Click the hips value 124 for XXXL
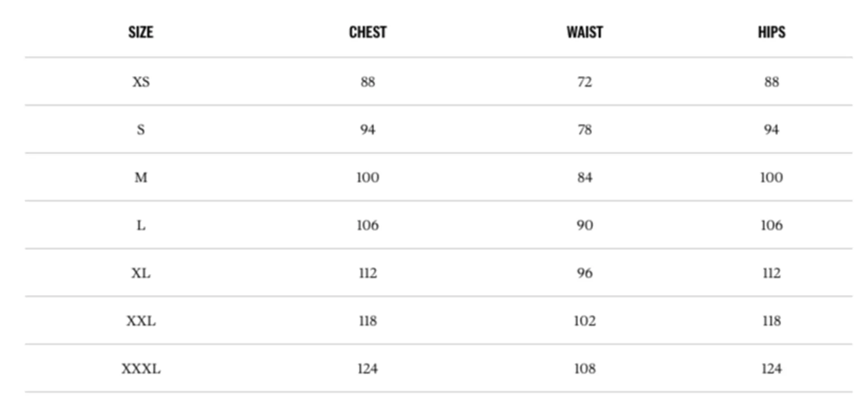 [771, 369]
